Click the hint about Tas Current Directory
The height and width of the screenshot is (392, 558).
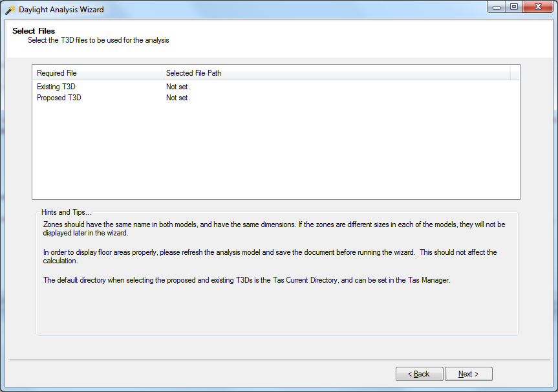(x=246, y=280)
